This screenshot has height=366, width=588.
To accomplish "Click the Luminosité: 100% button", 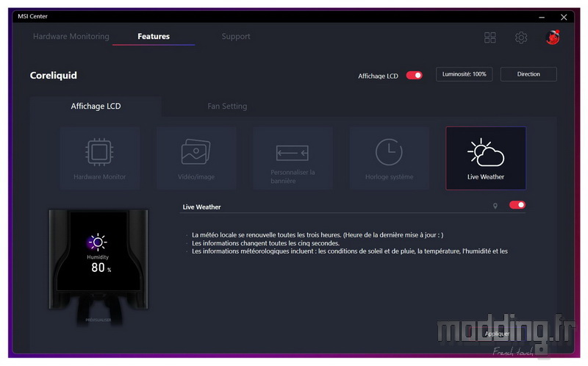I will coord(464,74).
